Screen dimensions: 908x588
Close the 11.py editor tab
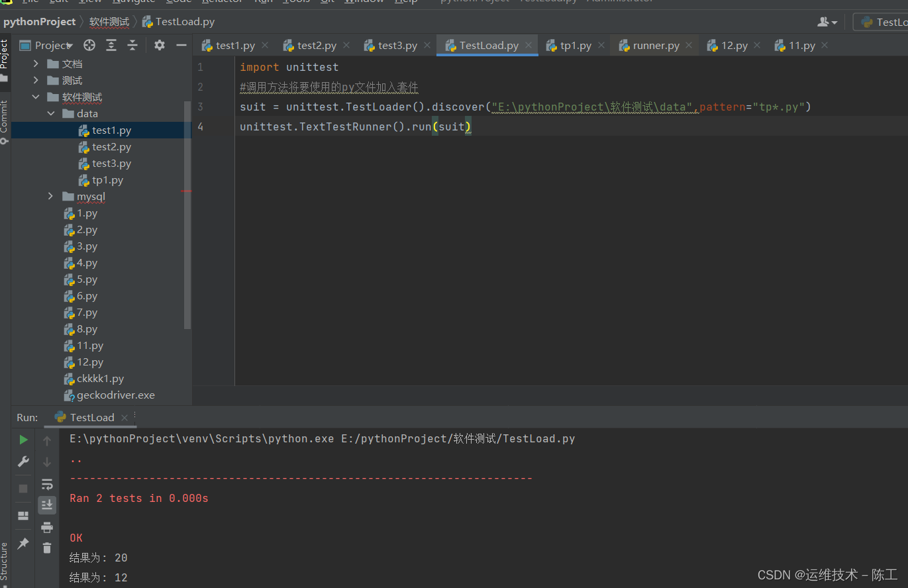tap(825, 45)
